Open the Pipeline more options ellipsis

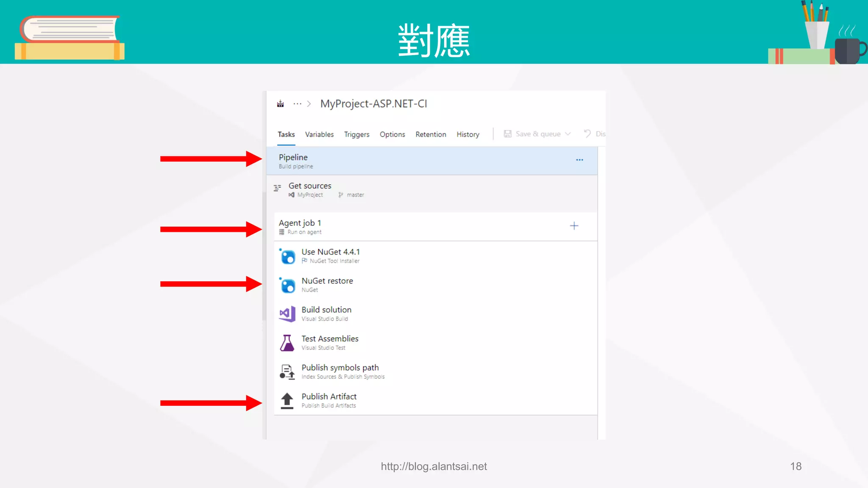579,160
